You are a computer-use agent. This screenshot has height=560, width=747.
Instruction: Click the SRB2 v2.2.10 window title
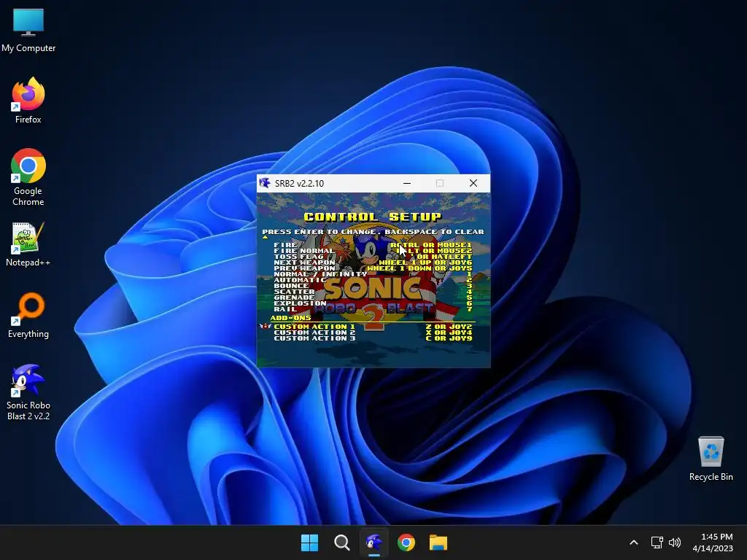point(299,183)
